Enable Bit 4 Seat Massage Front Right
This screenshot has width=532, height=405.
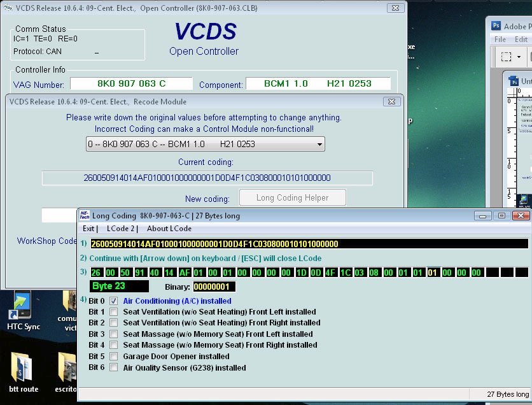tap(114, 345)
